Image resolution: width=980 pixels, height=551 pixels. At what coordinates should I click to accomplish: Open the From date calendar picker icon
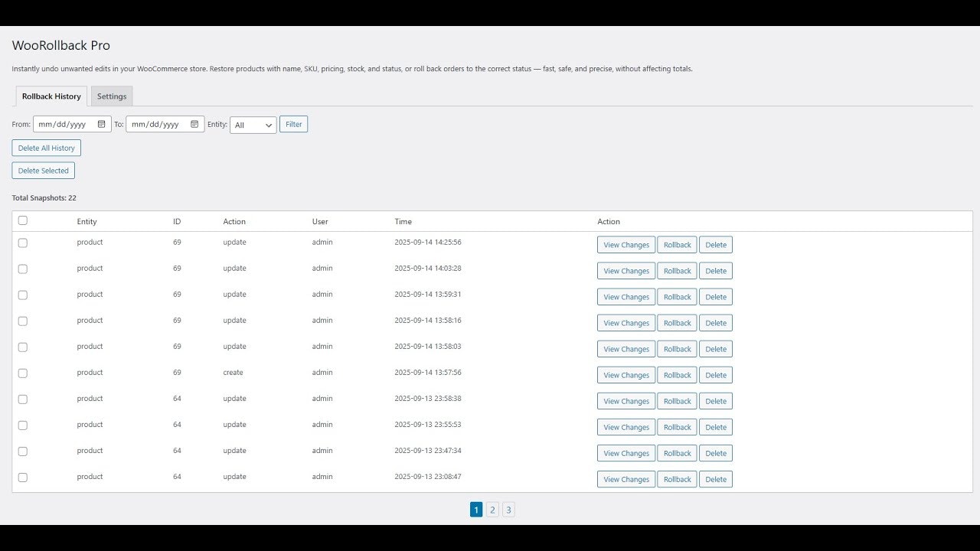pyautogui.click(x=101, y=124)
